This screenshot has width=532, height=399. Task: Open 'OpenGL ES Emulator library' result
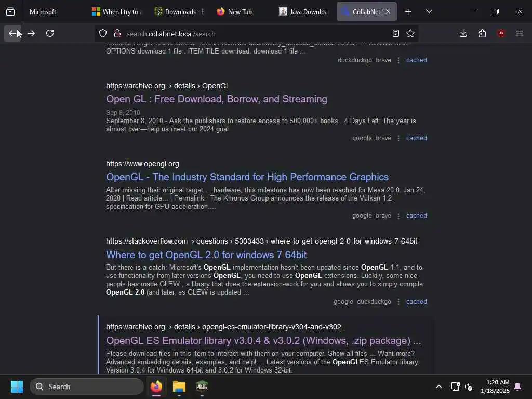click(x=263, y=340)
